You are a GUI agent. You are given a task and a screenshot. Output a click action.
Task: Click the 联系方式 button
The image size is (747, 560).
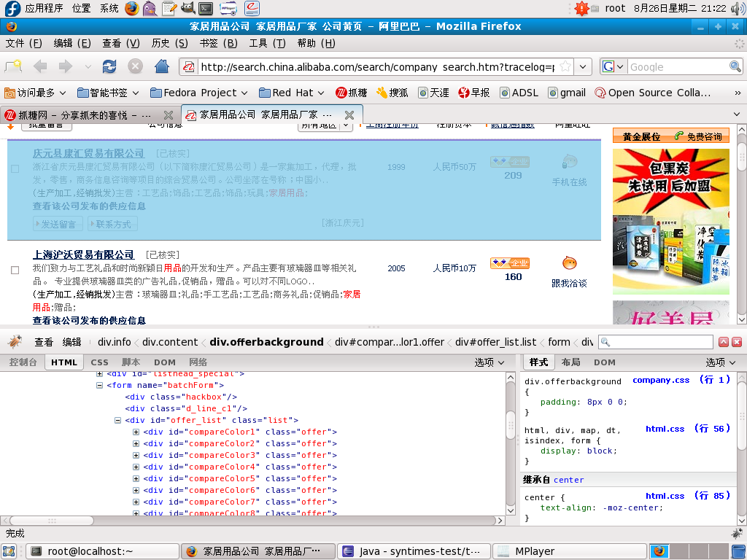(x=112, y=224)
